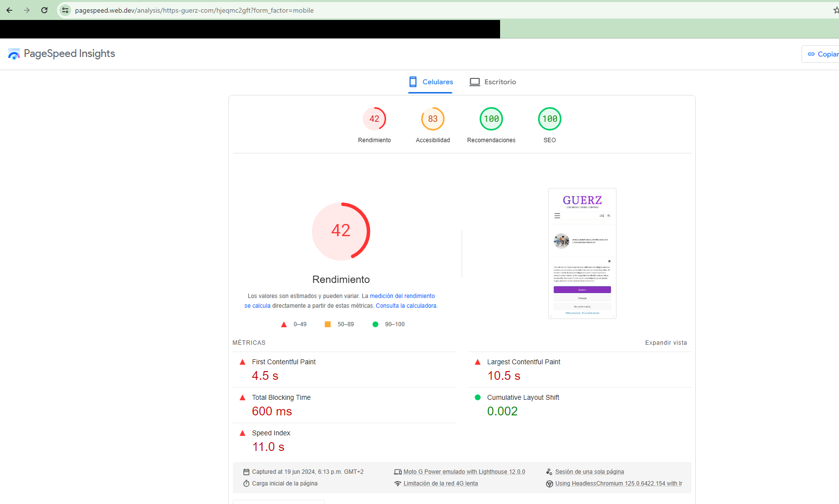Click 'Moto G Power emulado with Lighthouse' text
This screenshot has width=839, height=504.
tap(465, 472)
